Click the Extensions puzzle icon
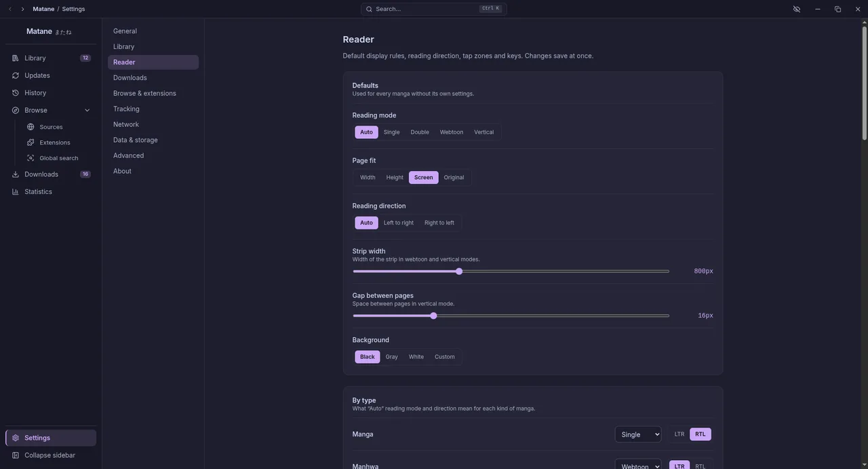The width and height of the screenshot is (868, 469). pyautogui.click(x=31, y=143)
